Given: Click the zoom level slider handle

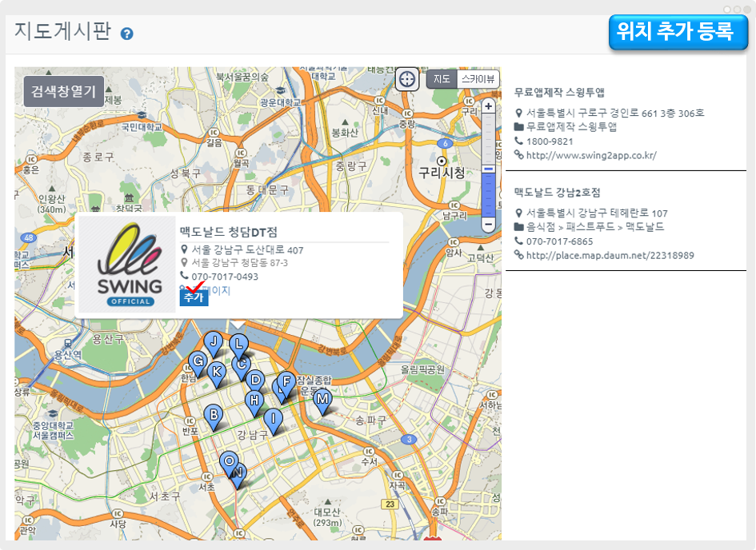Looking at the screenshot, I should coord(488,169).
